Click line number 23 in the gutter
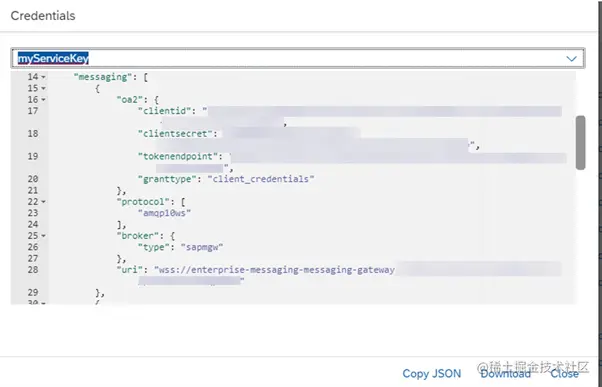The height and width of the screenshot is (387, 602). (33, 213)
